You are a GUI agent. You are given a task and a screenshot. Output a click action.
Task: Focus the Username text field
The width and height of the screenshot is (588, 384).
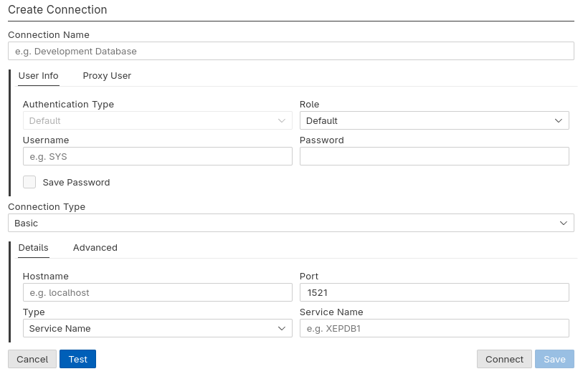coord(157,156)
